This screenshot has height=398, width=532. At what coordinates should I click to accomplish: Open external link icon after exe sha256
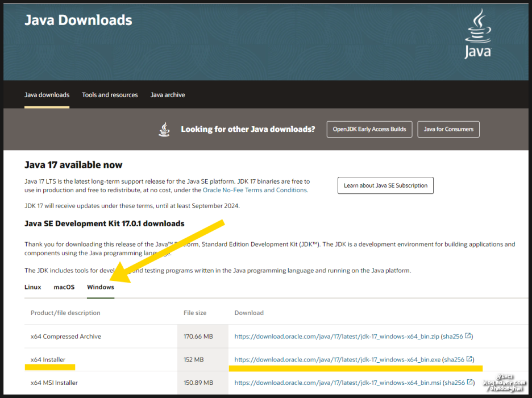(469, 359)
